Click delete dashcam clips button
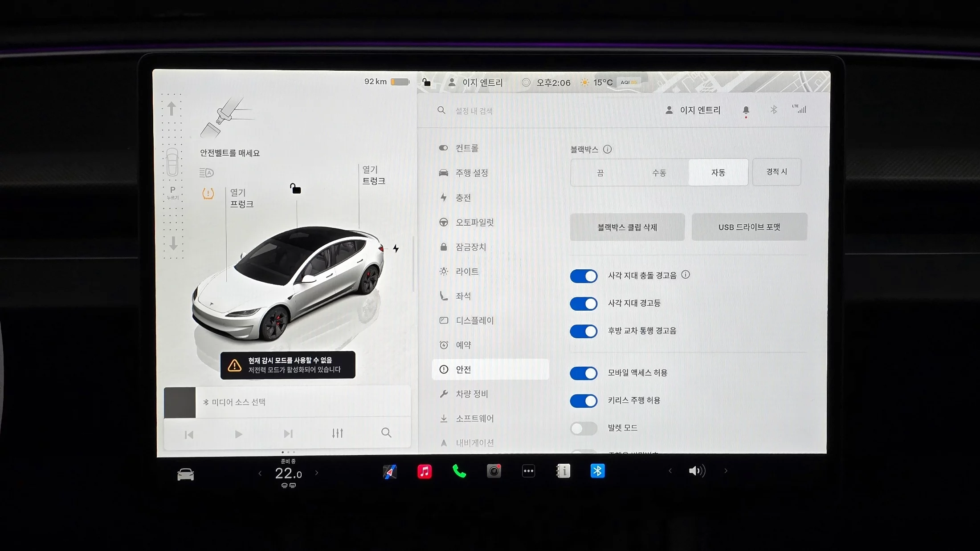The image size is (980, 551). coord(627,227)
